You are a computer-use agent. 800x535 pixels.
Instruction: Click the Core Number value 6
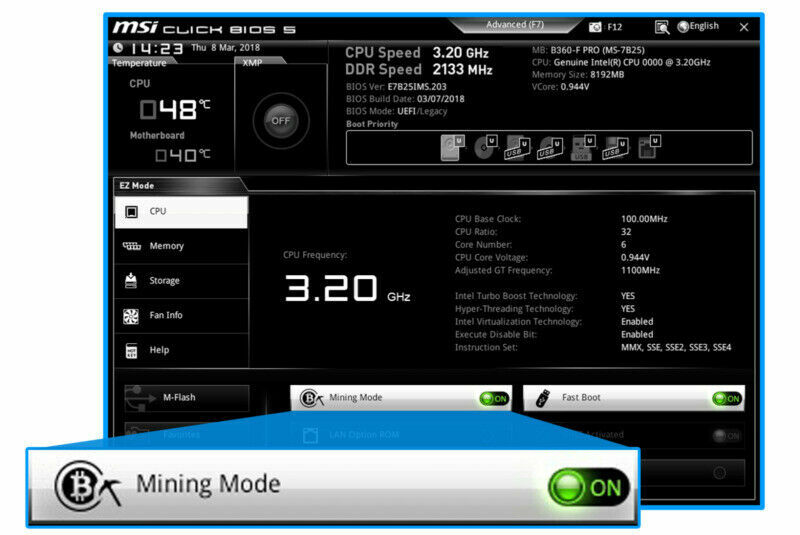point(623,245)
